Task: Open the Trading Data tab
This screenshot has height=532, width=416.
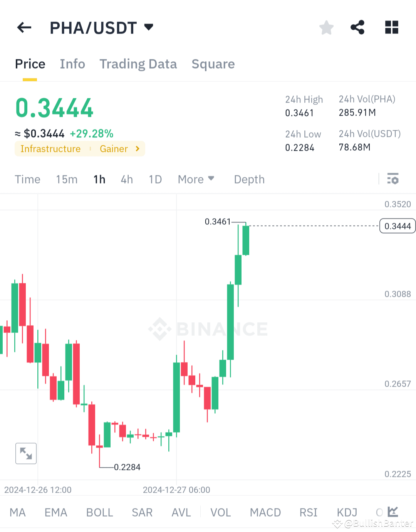Action: click(138, 64)
